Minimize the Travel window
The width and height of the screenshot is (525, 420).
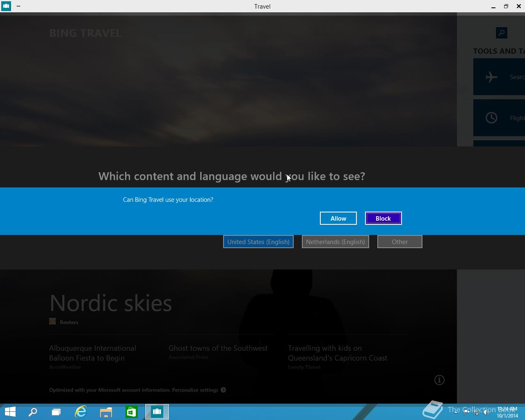click(493, 6)
